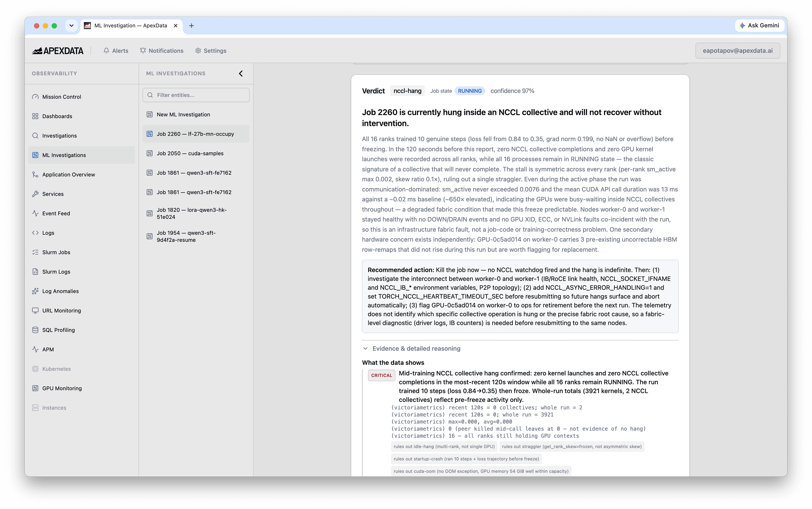
Task: Click the Notifications ringing bell icon
Action: (x=143, y=51)
